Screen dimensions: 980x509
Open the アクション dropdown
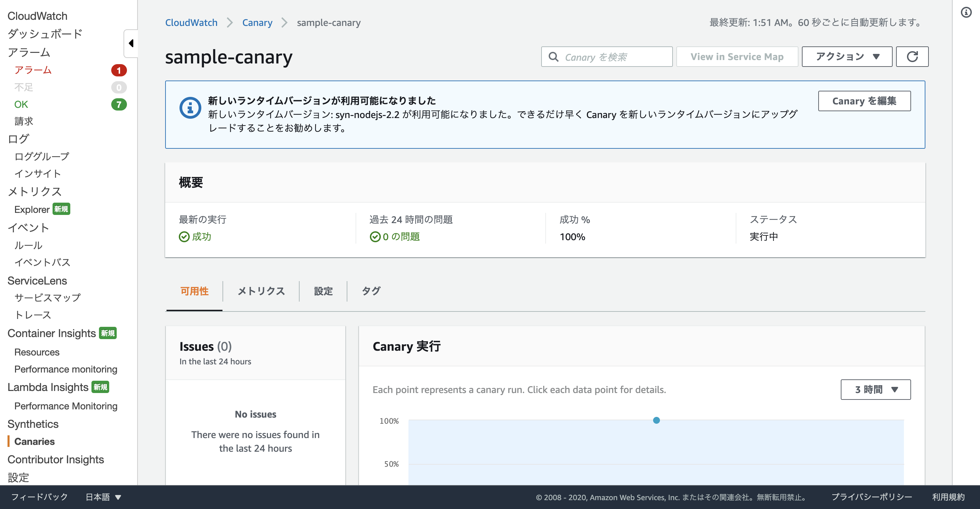coord(847,57)
